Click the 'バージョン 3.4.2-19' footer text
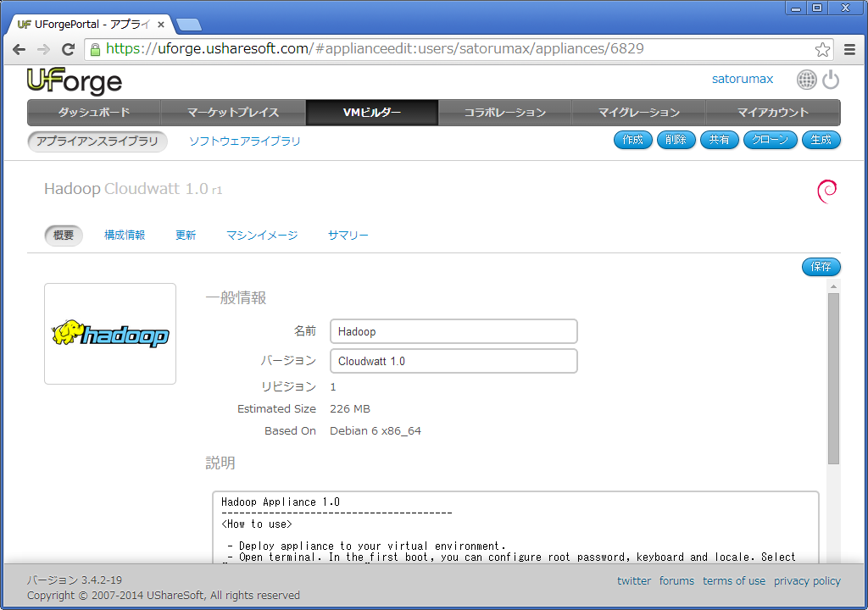The height and width of the screenshot is (610, 868). 75,580
